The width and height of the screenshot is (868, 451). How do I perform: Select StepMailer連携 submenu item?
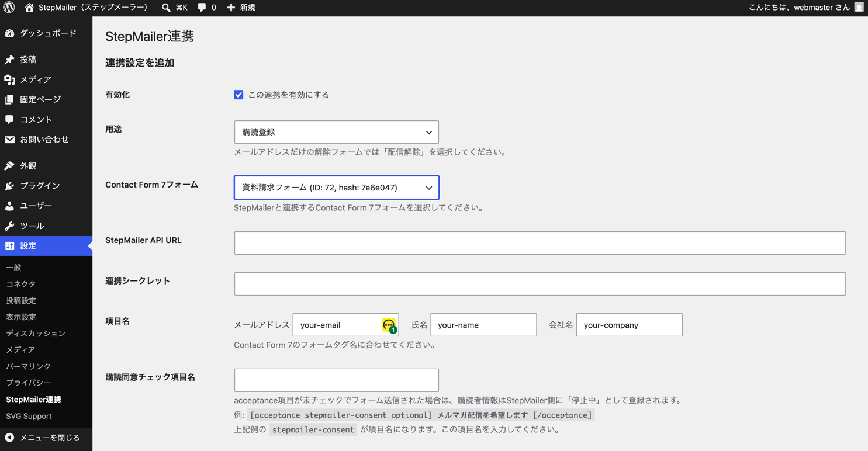(33, 400)
